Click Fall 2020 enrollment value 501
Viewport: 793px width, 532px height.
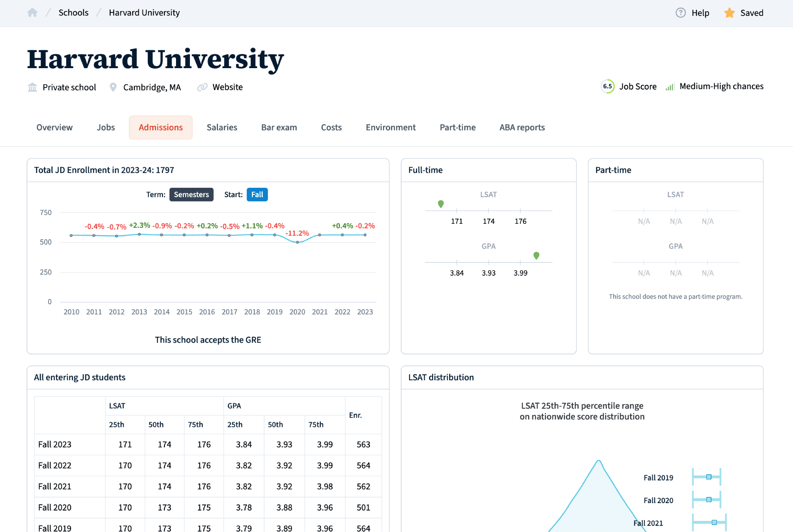[x=363, y=507]
